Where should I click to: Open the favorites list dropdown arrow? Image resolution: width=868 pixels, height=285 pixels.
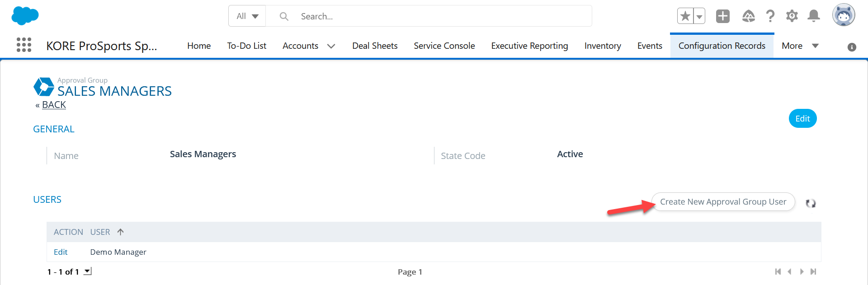coord(699,16)
